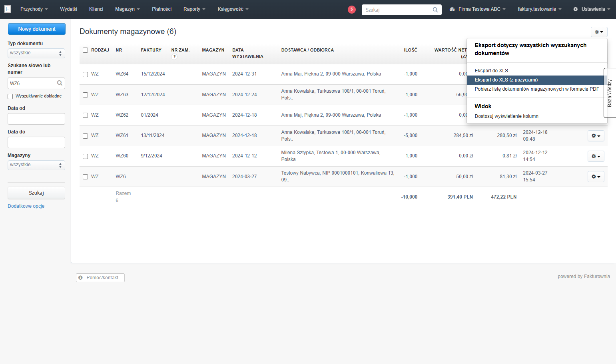Open the Dodatkowe opcje link
The width and height of the screenshot is (616, 364).
(x=26, y=206)
